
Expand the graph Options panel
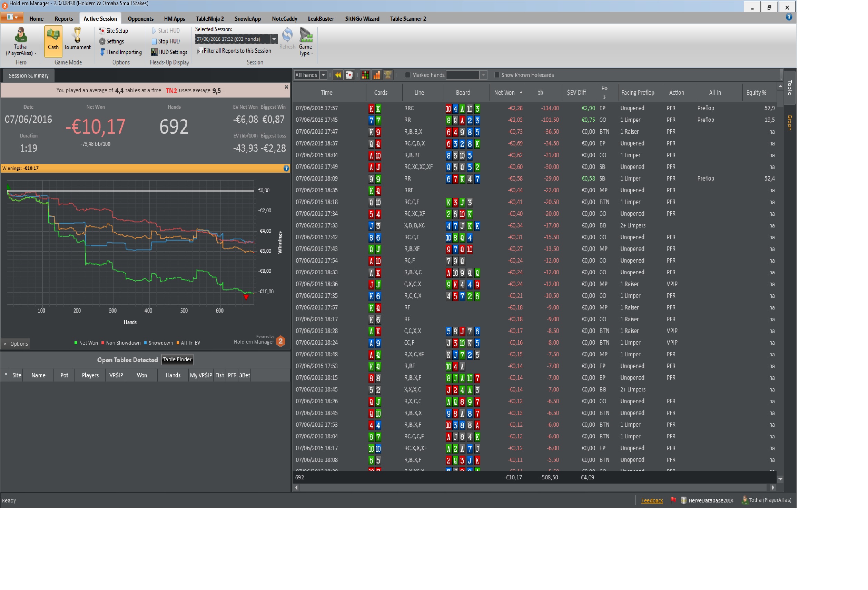coord(15,344)
